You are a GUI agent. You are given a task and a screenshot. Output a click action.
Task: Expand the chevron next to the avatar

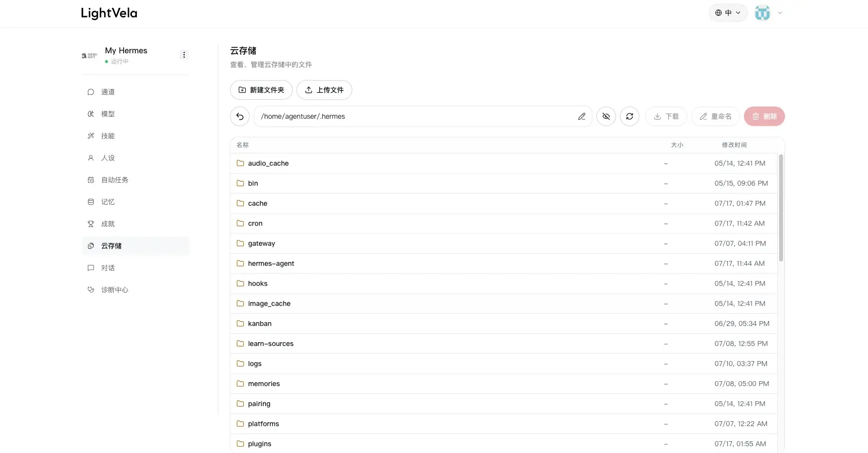[780, 13]
